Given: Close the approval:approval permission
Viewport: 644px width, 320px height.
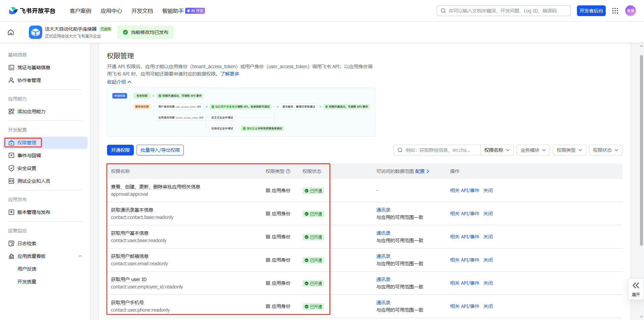Looking at the screenshot, I should 488,190.
